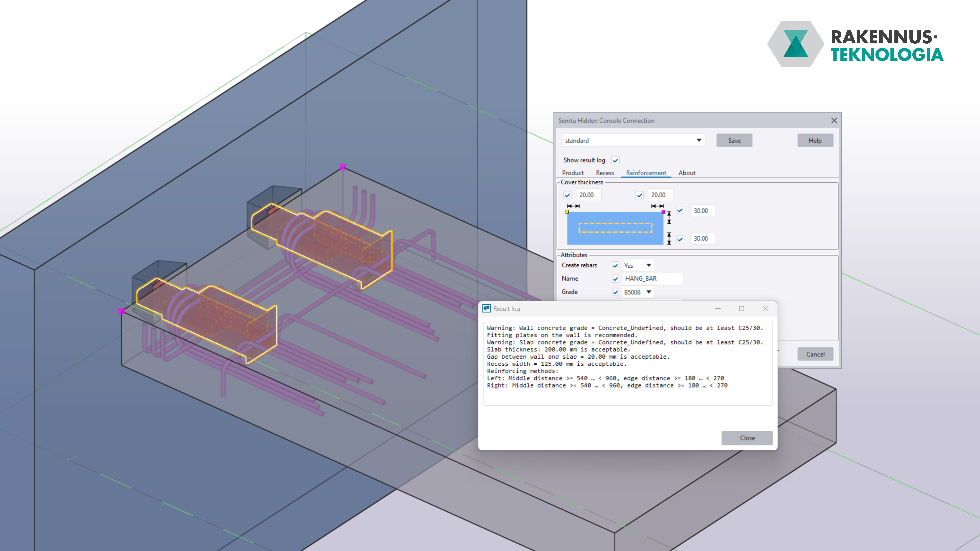980x551 pixels.
Task: Uncheck the Create rebars attribute checkbox
Action: click(616, 265)
